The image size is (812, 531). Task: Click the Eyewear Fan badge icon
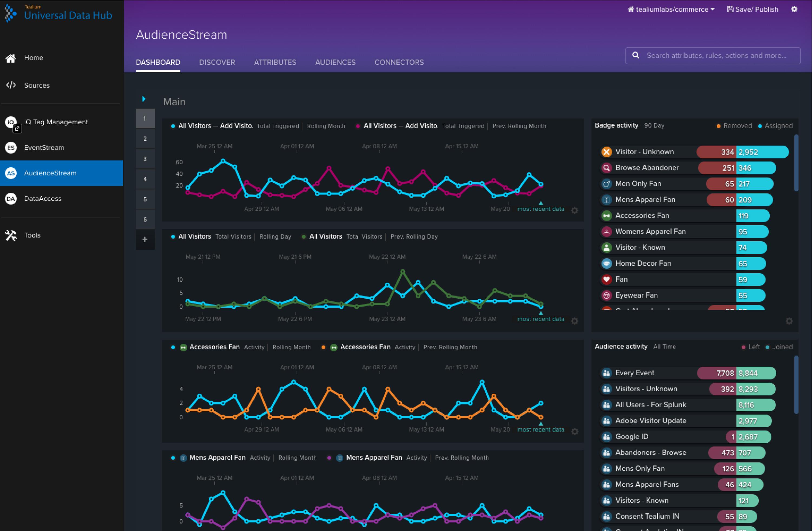(x=606, y=295)
